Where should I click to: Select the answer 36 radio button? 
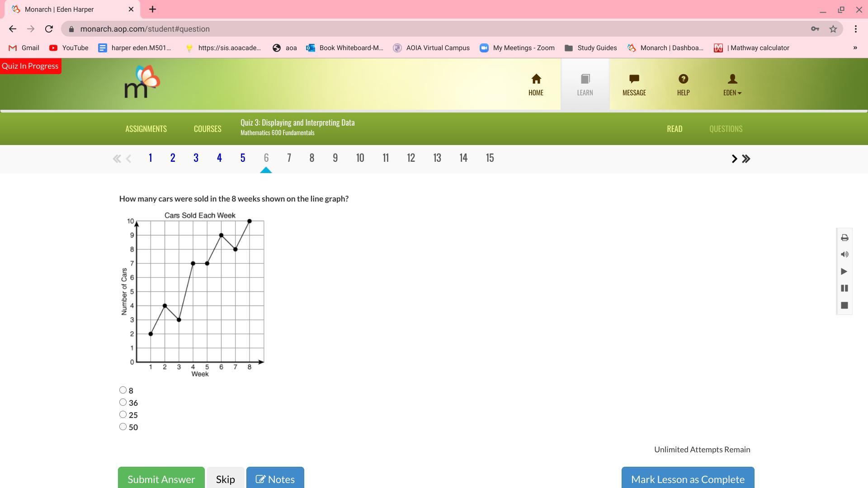[x=123, y=402]
